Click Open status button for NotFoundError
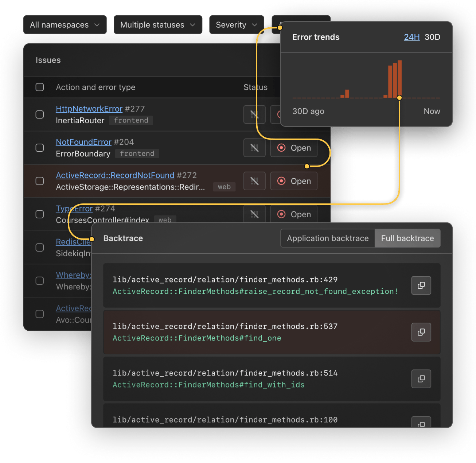This screenshot has height=463, width=476. click(294, 148)
